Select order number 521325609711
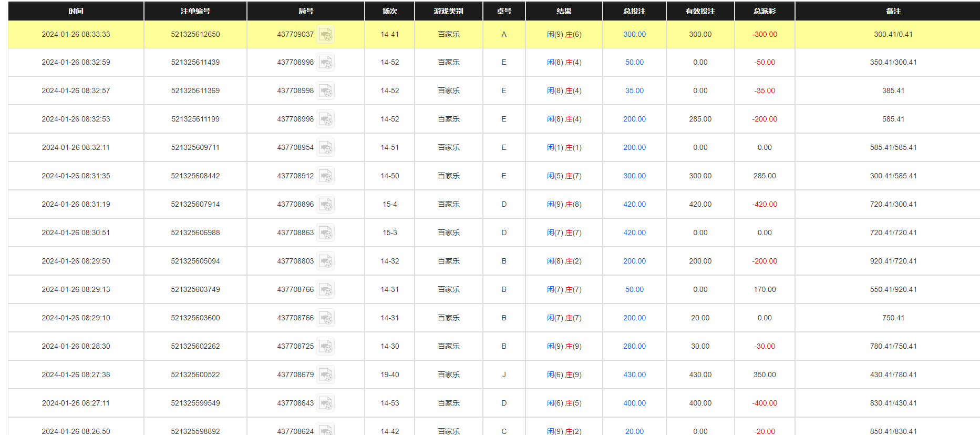Image resolution: width=980 pixels, height=435 pixels. click(195, 147)
